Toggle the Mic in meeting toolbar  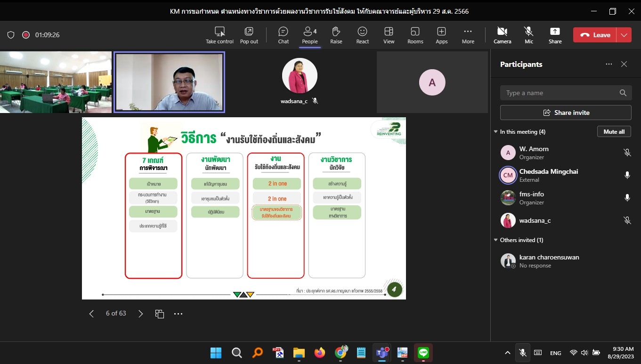coord(529,35)
